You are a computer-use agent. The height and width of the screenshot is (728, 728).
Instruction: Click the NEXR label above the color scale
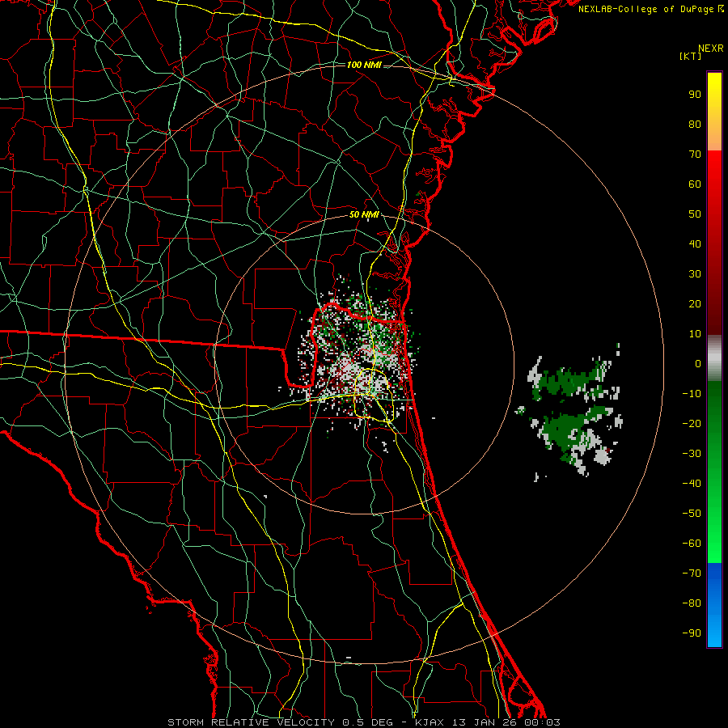(x=710, y=49)
